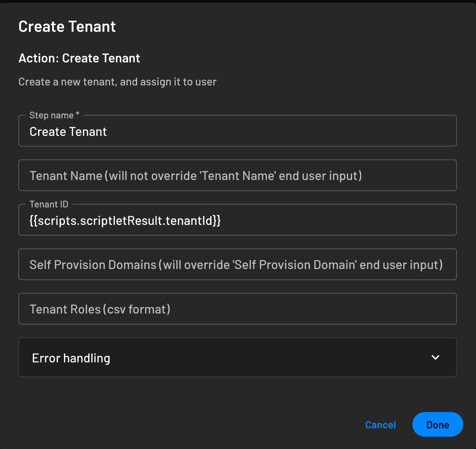Confirm the step with Done
476x449 pixels.
[x=437, y=424]
